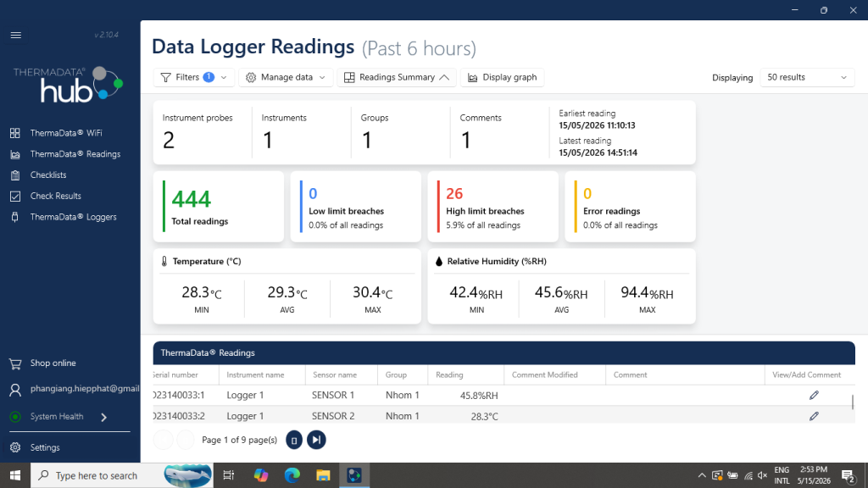Edit comment for SENSOR 2 row
The image size is (868, 488).
(814, 416)
